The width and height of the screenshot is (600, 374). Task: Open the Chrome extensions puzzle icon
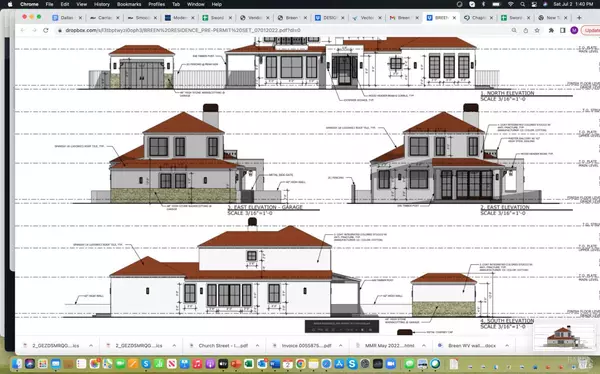551,30
